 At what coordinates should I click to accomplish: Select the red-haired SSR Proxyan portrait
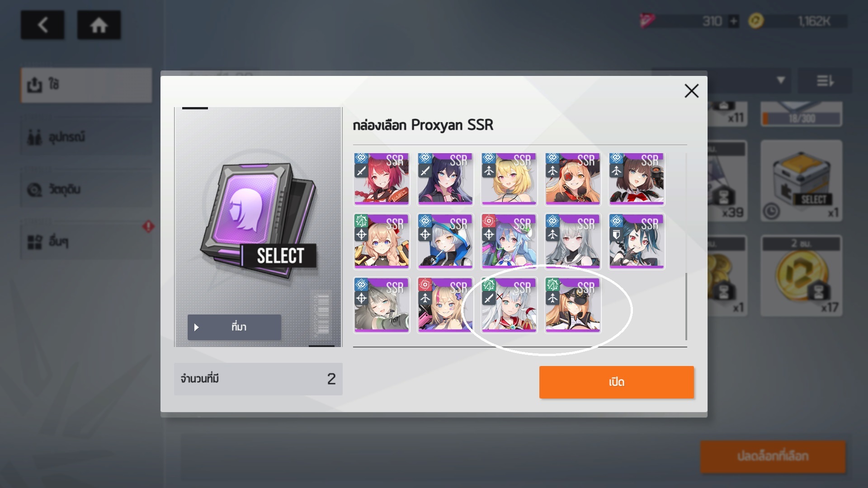tap(382, 178)
